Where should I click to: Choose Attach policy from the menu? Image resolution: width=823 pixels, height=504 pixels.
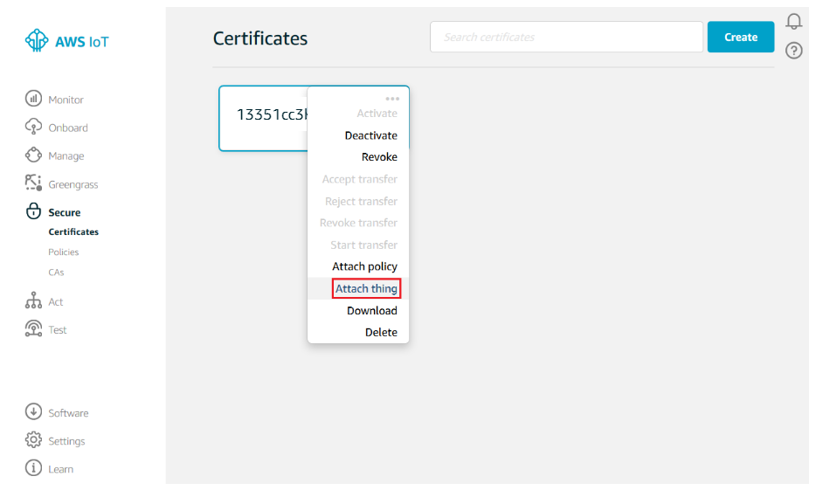364,266
